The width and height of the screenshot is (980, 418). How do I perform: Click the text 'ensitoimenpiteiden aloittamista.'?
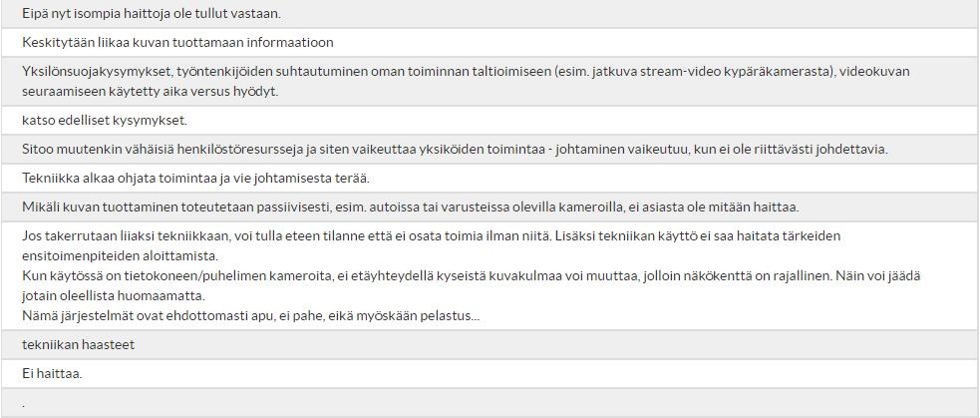120,256
